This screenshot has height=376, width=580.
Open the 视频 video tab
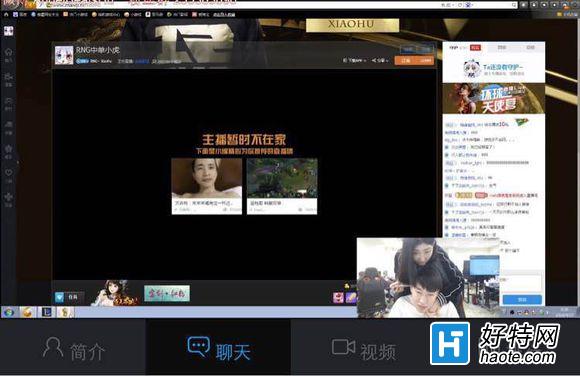point(363,347)
